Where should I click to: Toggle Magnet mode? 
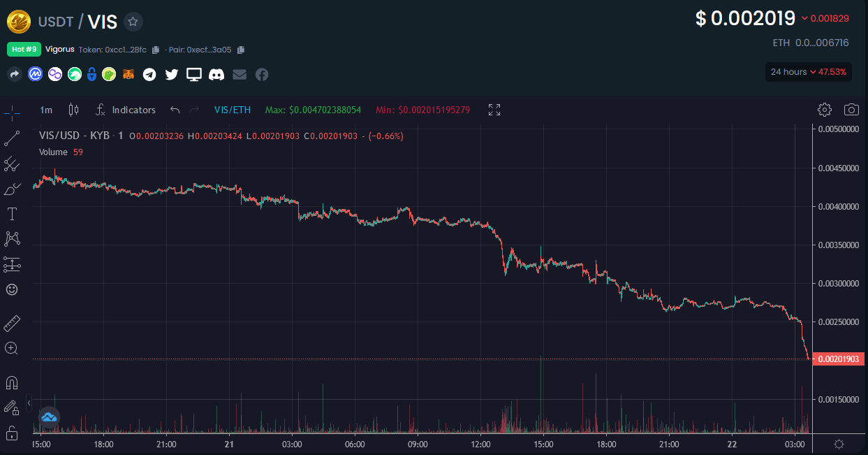(x=12, y=382)
